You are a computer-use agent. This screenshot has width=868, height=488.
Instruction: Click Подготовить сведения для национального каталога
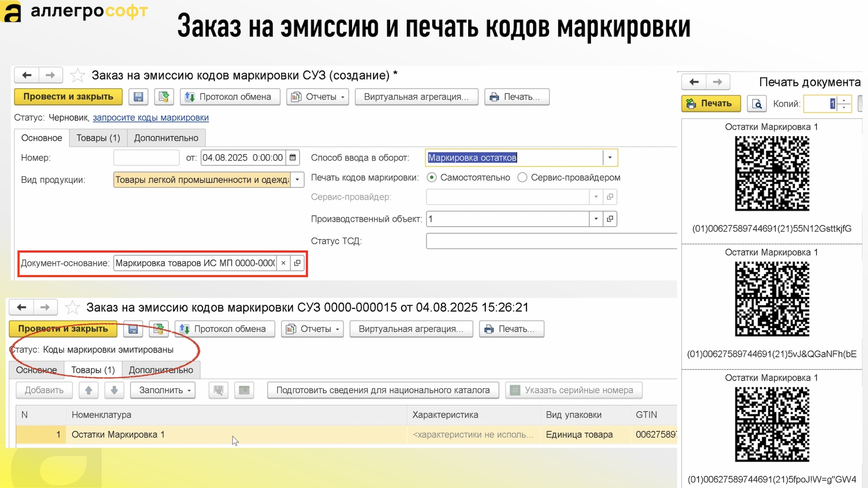(x=383, y=390)
